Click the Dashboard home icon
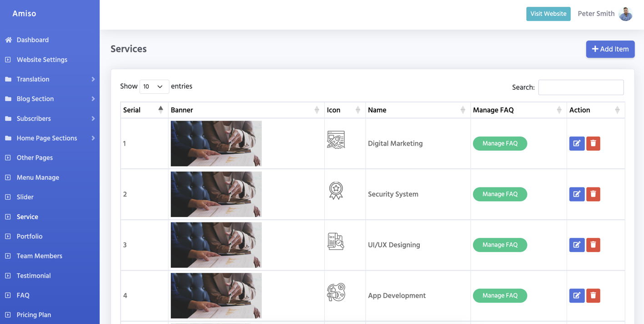The height and width of the screenshot is (324, 644). 8,40
